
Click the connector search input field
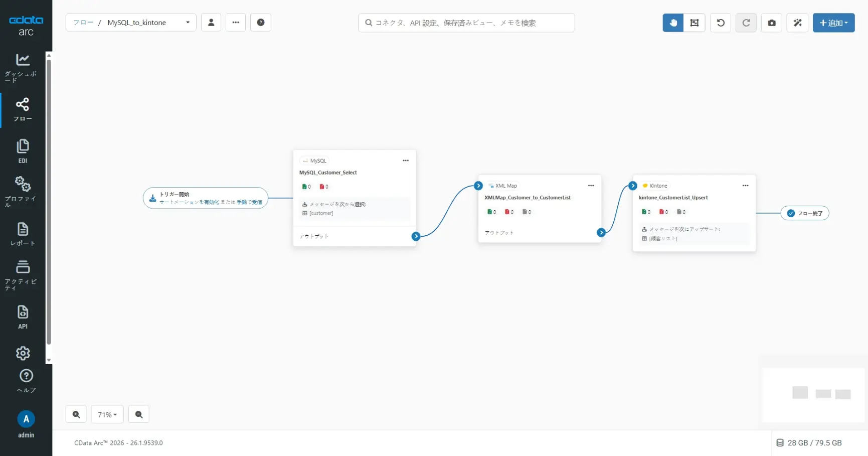tap(466, 23)
